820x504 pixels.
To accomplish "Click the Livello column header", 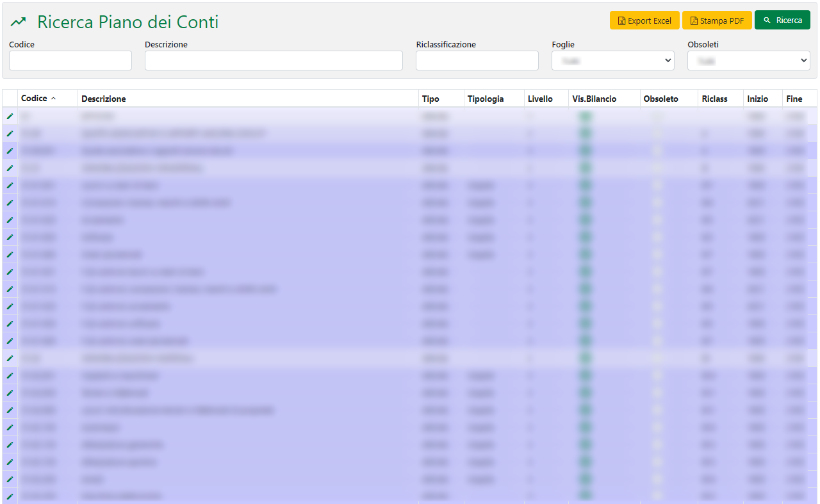I will click(540, 99).
